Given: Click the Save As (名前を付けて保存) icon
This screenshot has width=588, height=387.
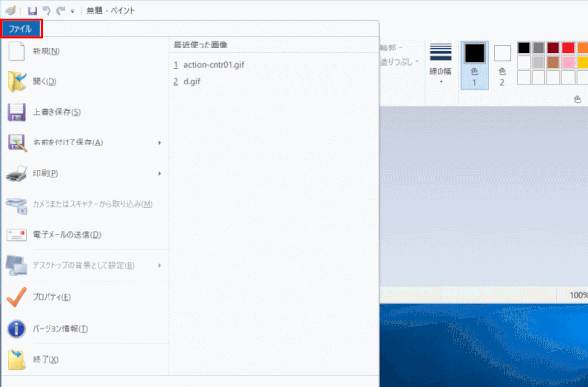Looking at the screenshot, I should (x=17, y=143).
